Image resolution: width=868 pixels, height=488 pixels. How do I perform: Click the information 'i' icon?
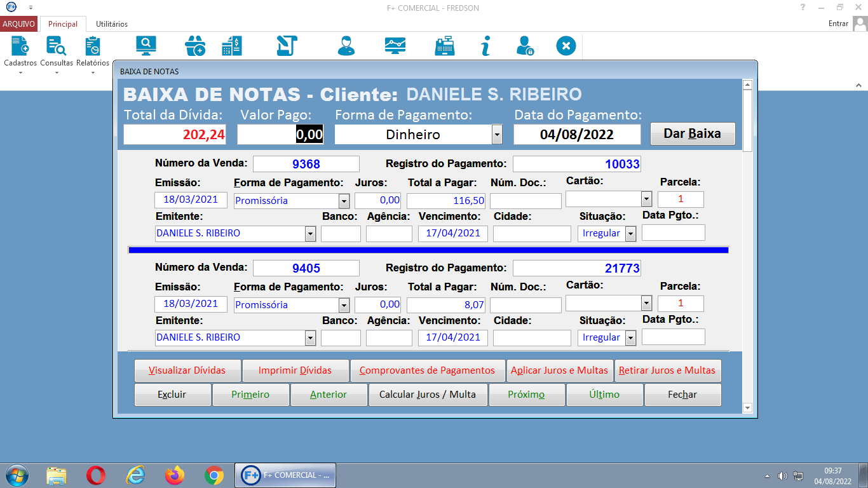click(x=485, y=46)
